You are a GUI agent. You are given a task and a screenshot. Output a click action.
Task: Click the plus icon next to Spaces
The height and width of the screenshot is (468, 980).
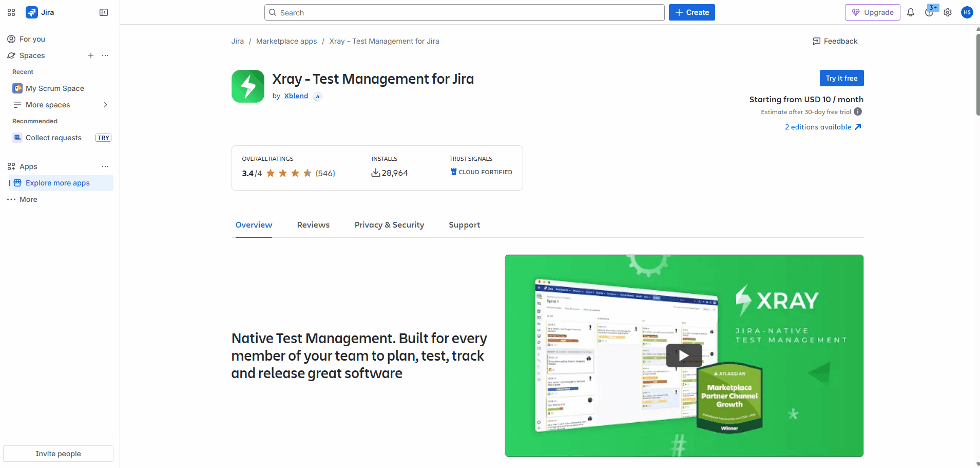click(x=91, y=55)
